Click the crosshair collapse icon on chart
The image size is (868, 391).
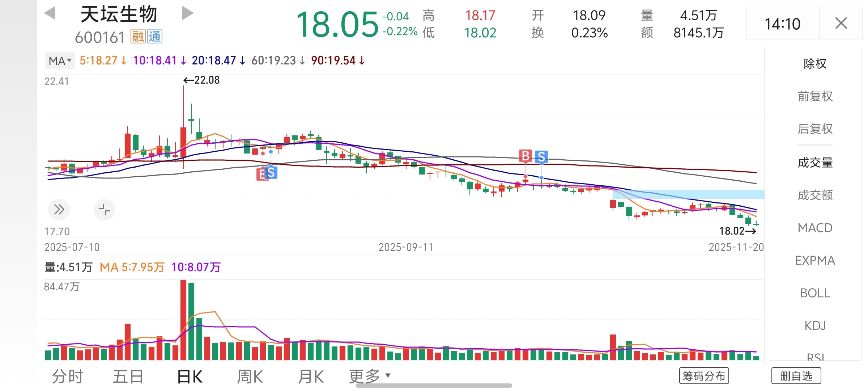[x=105, y=209]
